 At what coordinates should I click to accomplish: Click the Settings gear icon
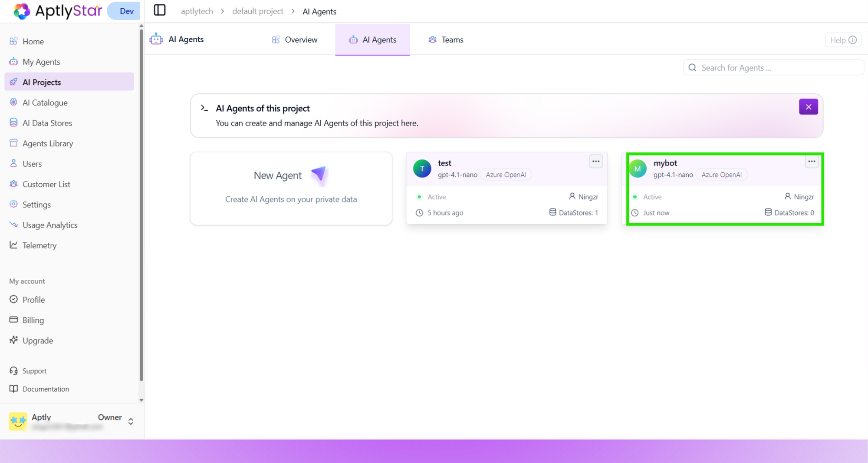coord(13,204)
